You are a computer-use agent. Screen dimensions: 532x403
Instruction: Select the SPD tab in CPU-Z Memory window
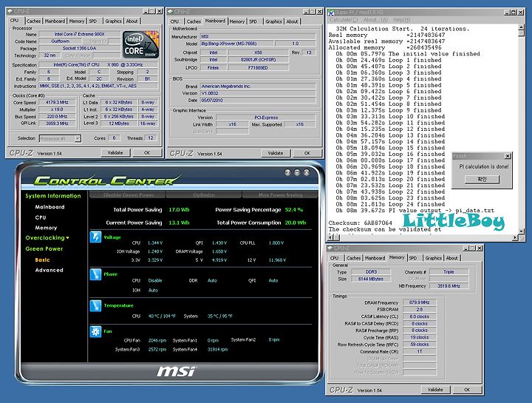[413, 258]
